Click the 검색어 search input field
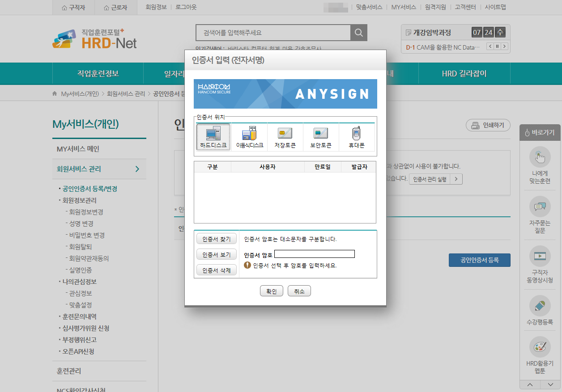 click(x=273, y=33)
